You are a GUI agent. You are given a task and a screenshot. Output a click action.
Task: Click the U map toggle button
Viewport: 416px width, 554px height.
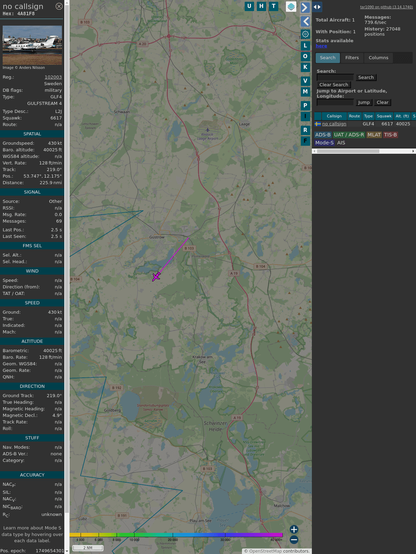(249, 6)
